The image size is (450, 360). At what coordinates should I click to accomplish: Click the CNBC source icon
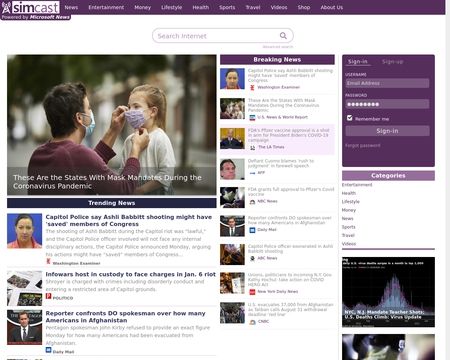click(252, 322)
